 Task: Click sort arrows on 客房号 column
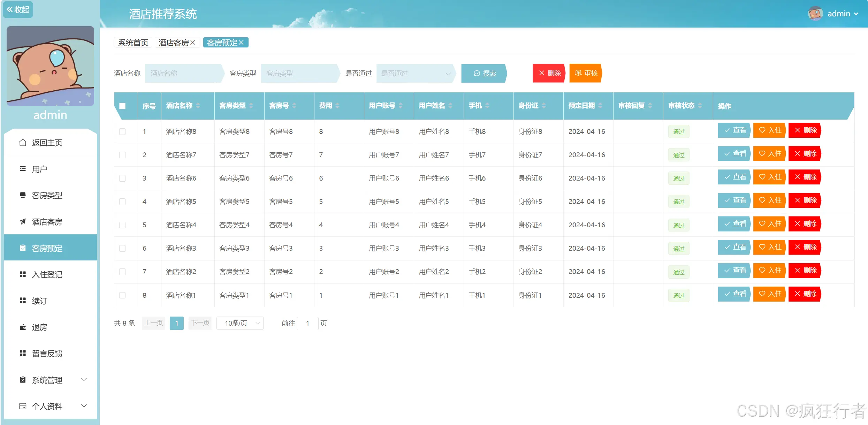click(294, 106)
